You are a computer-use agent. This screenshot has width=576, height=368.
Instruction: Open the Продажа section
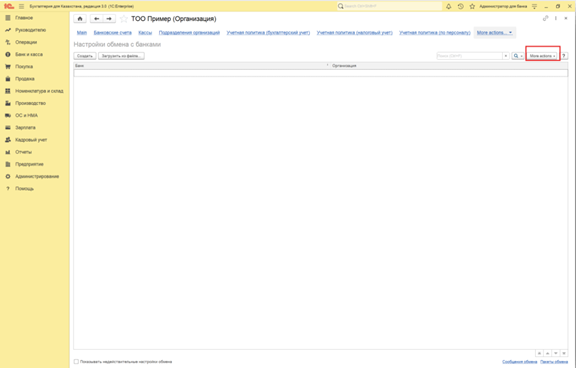(x=25, y=79)
